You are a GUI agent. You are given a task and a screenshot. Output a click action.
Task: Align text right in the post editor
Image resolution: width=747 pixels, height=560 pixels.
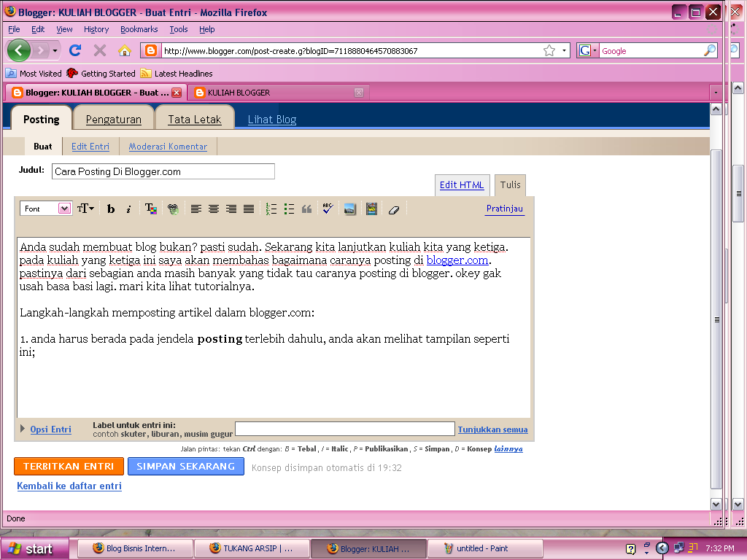click(231, 209)
